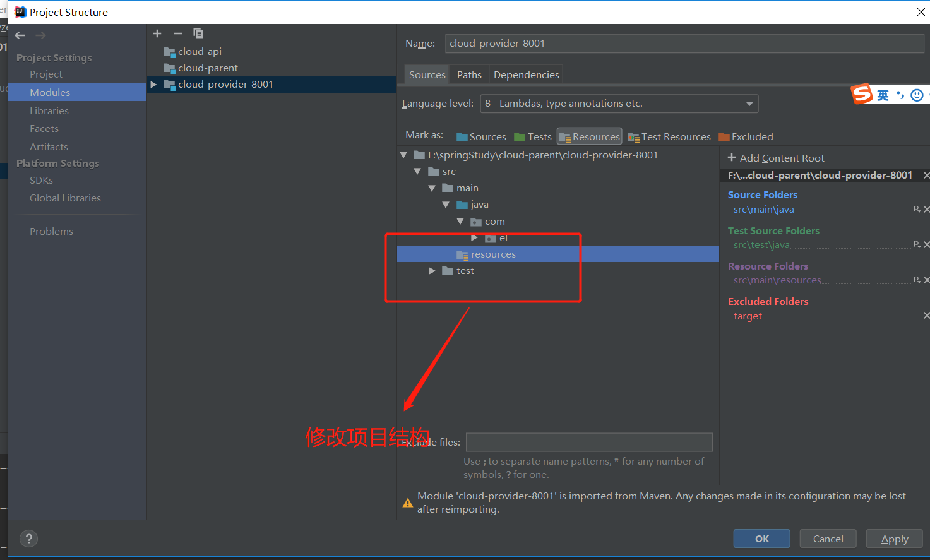Click Add Content Root
Image resolution: width=930 pixels, height=560 pixels.
(776, 158)
